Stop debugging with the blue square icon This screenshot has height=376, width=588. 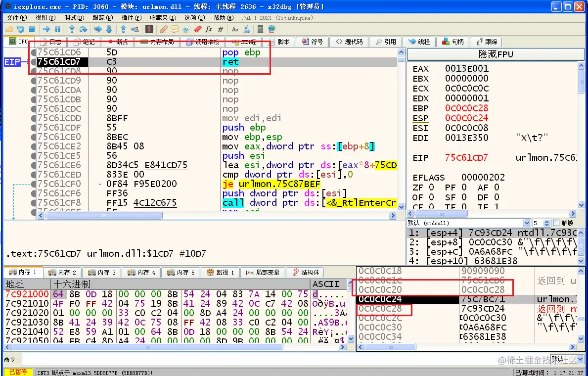32,29
